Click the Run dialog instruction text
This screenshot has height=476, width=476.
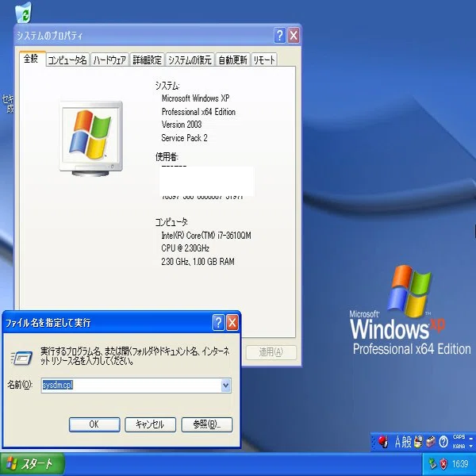click(135, 356)
